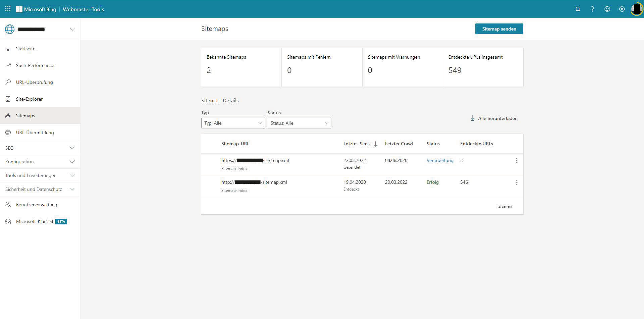Open the help question mark icon
This screenshot has height=319, width=644.
point(592,9)
